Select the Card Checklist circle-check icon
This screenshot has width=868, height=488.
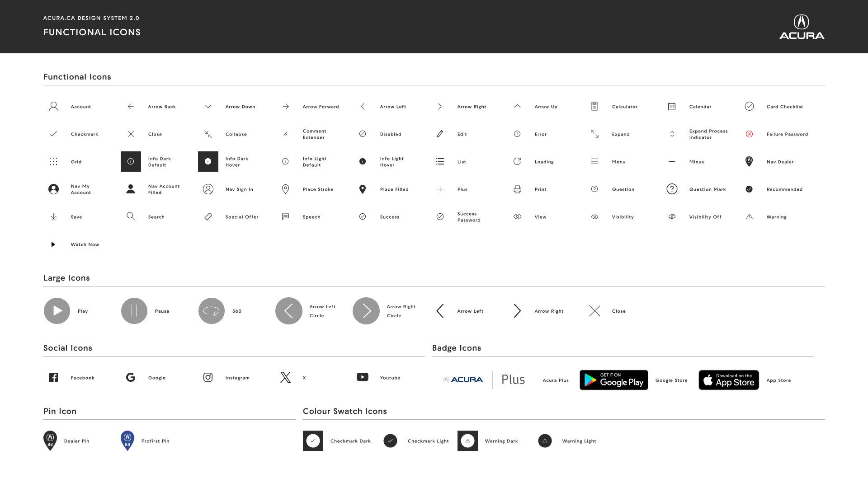tap(749, 106)
